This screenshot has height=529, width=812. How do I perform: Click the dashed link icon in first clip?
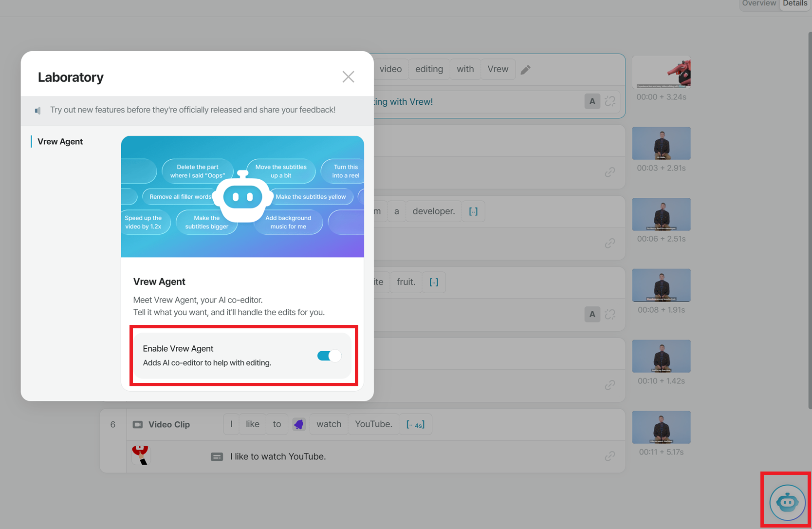[610, 101]
